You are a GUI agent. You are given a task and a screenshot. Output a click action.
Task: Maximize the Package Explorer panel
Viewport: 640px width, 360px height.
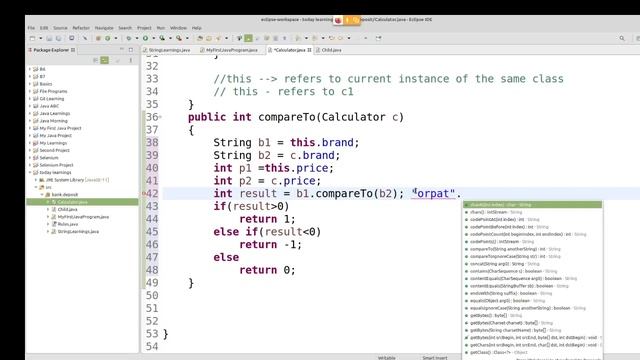click(131, 50)
